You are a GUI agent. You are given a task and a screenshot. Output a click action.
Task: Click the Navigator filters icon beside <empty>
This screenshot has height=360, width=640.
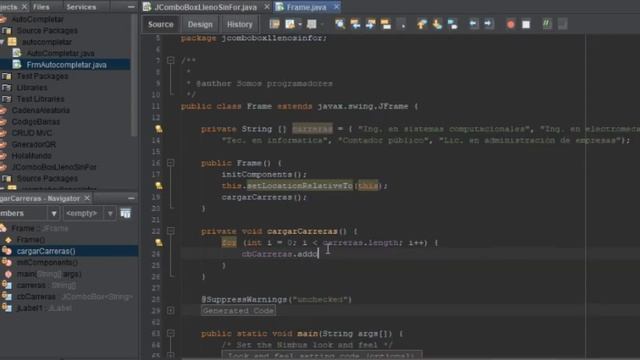[126, 213]
